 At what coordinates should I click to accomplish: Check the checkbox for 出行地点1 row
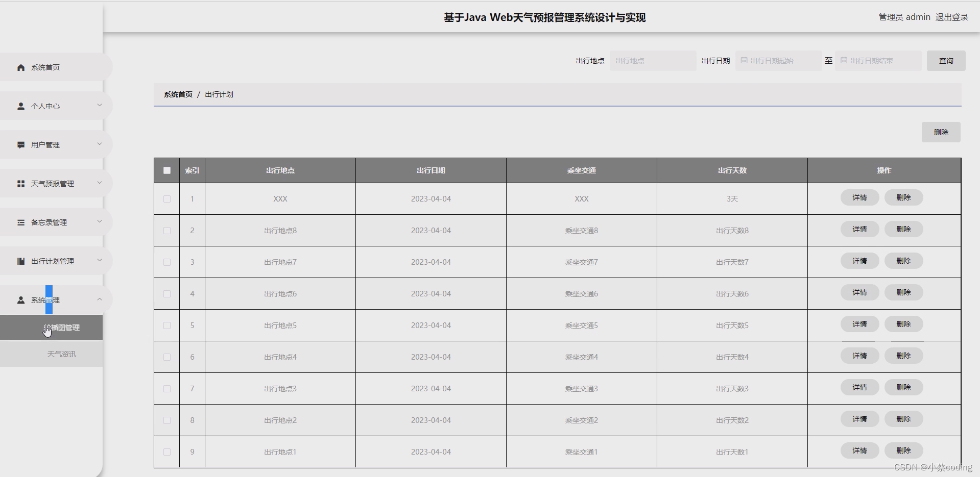click(167, 452)
